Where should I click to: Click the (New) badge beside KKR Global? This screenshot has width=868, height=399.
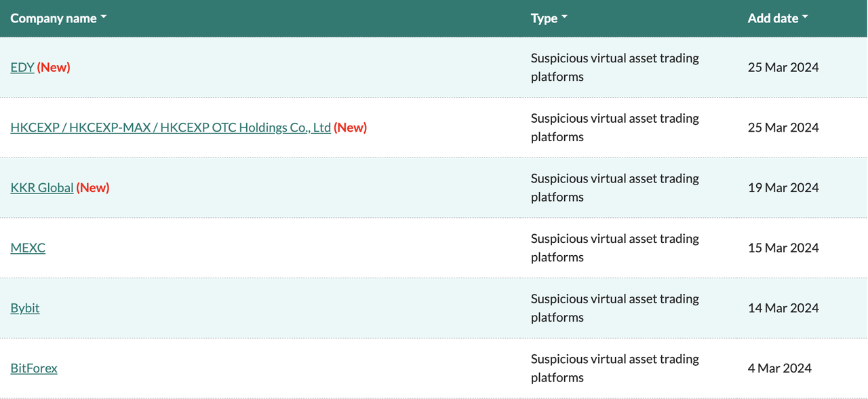click(x=93, y=188)
